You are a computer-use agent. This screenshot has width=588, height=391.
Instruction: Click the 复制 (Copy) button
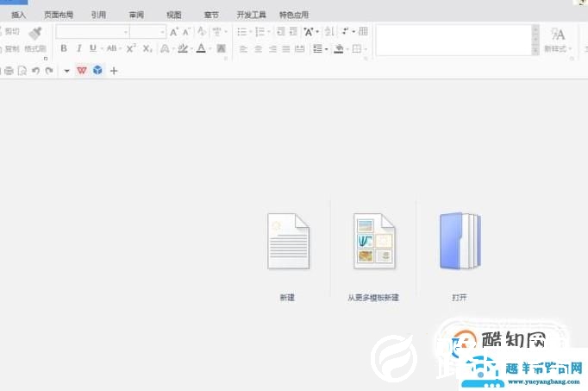point(9,49)
